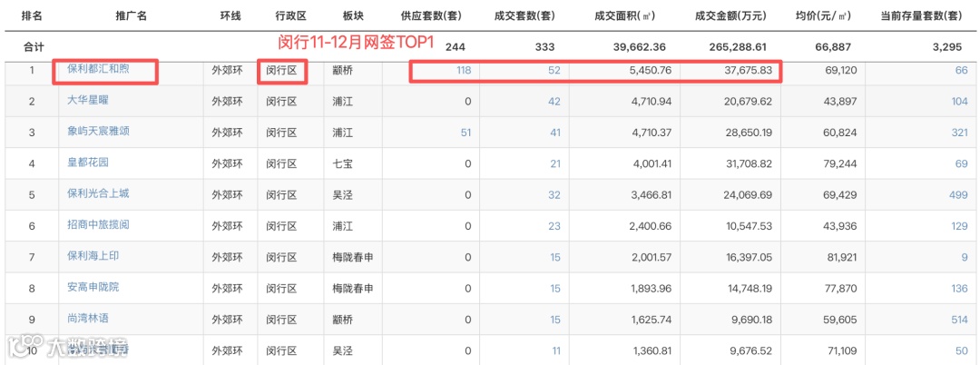Click the 行政区 column header

[290, 15]
